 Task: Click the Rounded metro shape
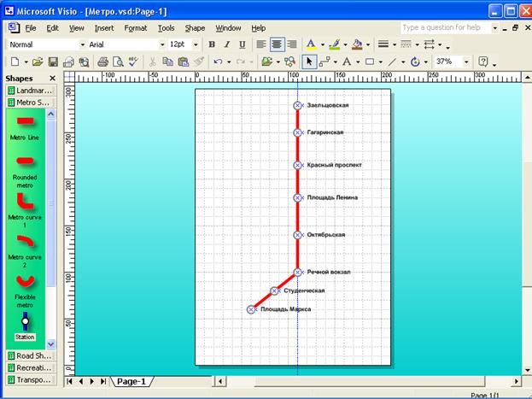tap(25, 161)
